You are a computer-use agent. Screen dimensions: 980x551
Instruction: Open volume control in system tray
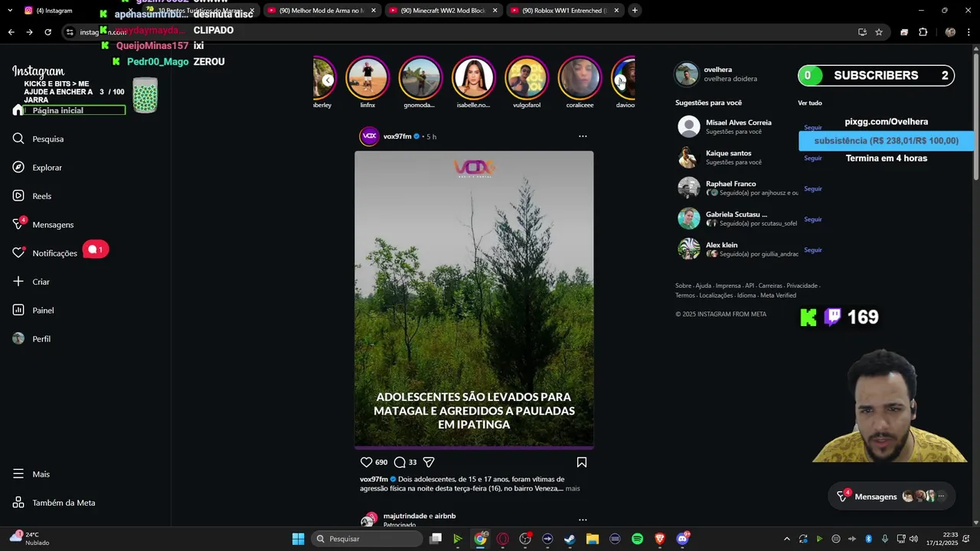913,539
